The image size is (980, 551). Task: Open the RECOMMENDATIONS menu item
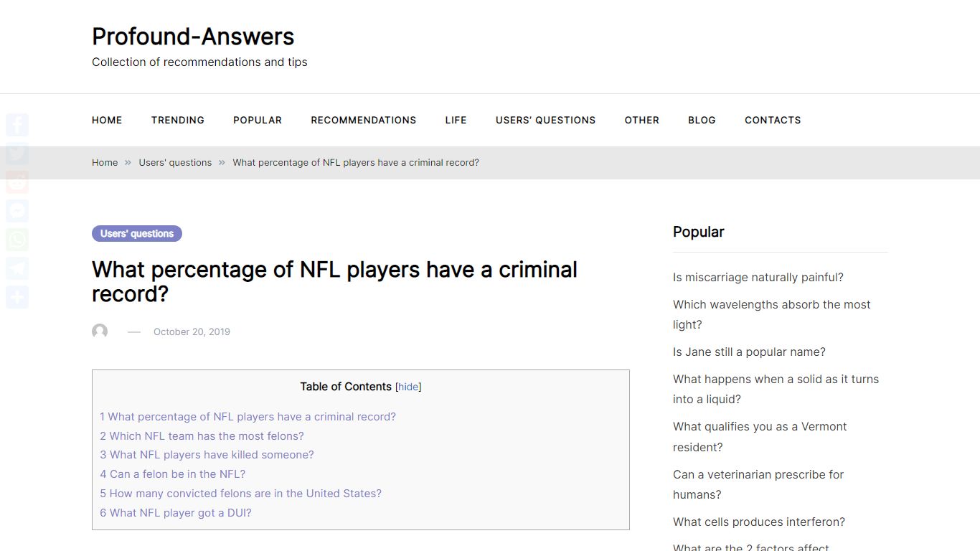[364, 120]
